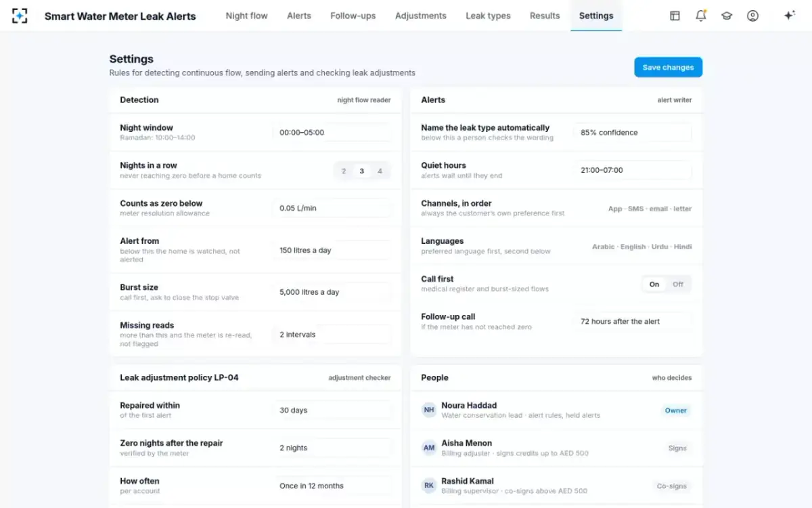Open the Adjustments tab
The width and height of the screenshot is (812, 508).
pos(421,16)
